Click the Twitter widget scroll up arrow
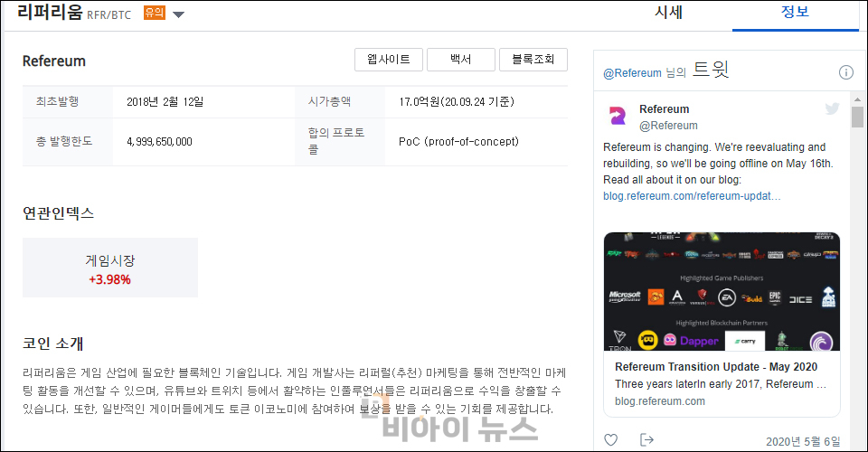The width and height of the screenshot is (868, 452). [857, 99]
